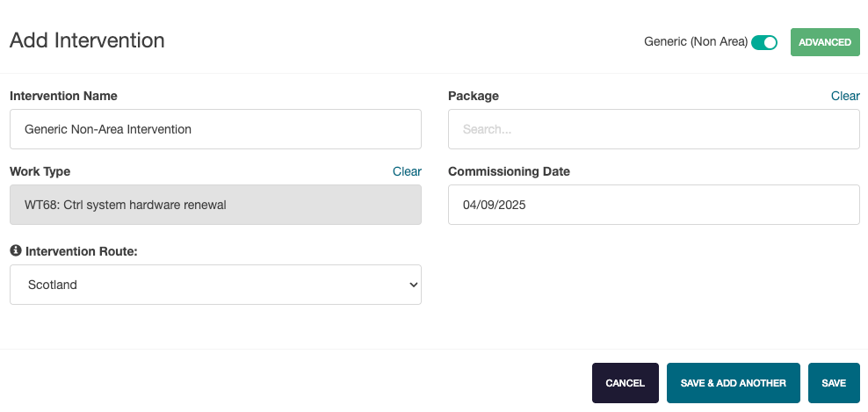Image resolution: width=868 pixels, height=412 pixels.
Task: Clear the Work Type selection
Action: 407,171
